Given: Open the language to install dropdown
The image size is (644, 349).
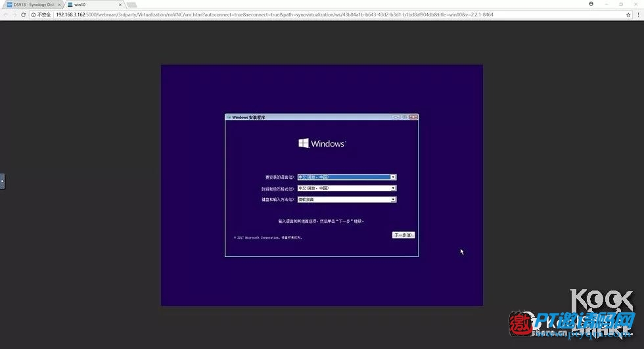Looking at the screenshot, I should 347,177.
